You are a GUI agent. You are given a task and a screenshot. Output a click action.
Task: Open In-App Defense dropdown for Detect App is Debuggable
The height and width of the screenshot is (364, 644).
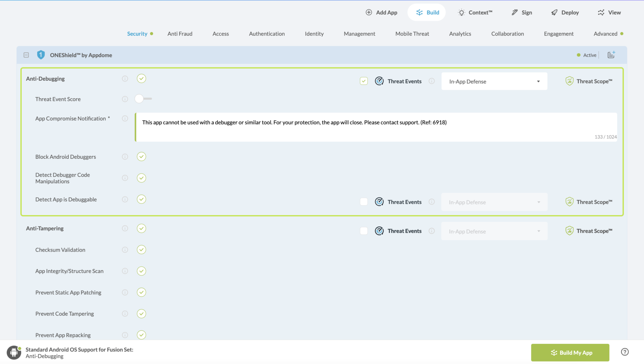494,202
